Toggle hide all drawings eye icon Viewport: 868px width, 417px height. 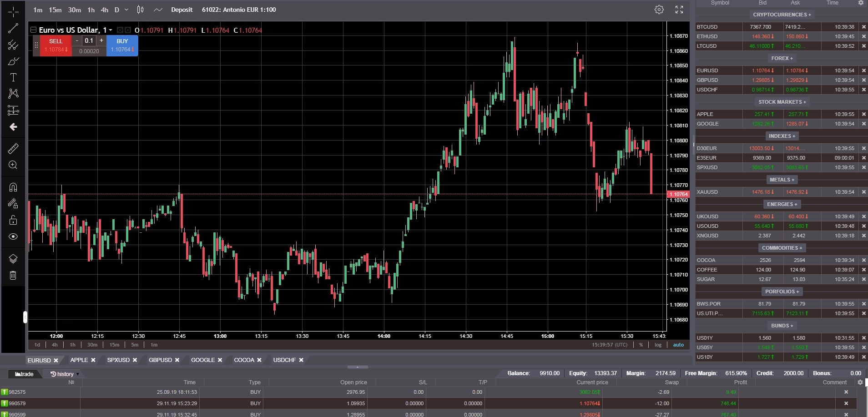pos(13,236)
